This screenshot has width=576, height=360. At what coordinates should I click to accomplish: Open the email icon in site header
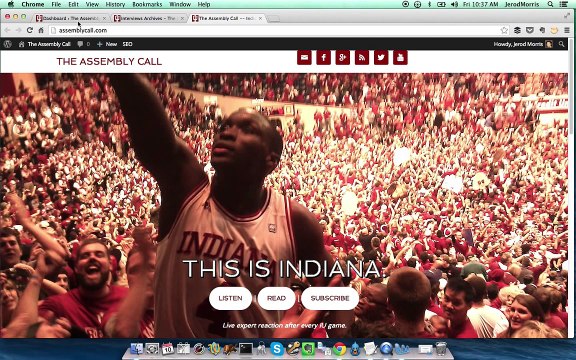(x=304, y=58)
